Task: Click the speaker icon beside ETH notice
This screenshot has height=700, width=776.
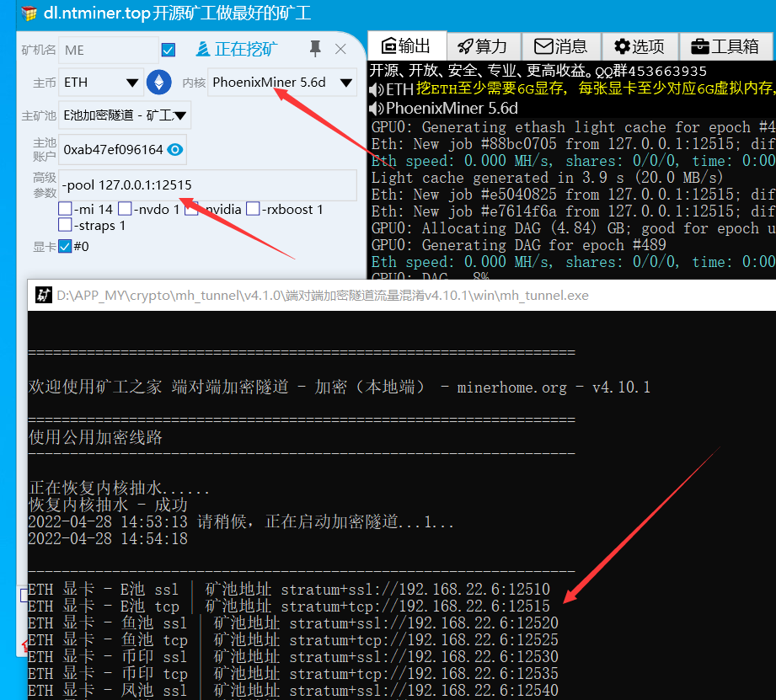Action: coord(377,89)
